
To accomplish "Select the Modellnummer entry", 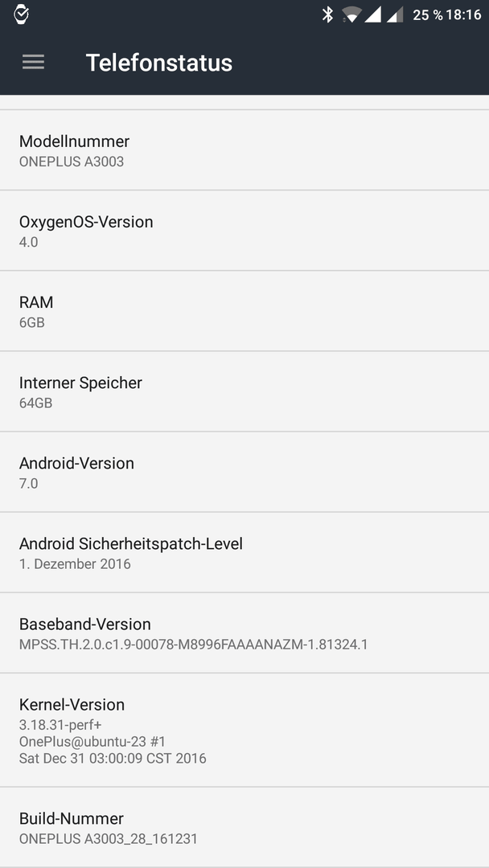I will coord(244,150).
